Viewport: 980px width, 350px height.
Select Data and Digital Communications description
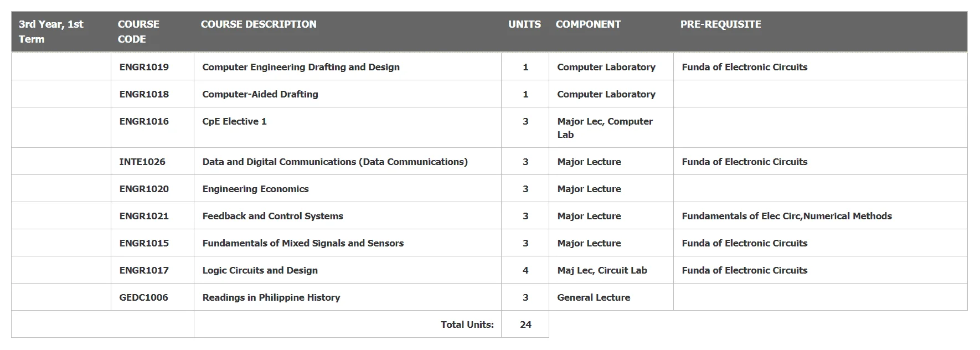(335, 162)
